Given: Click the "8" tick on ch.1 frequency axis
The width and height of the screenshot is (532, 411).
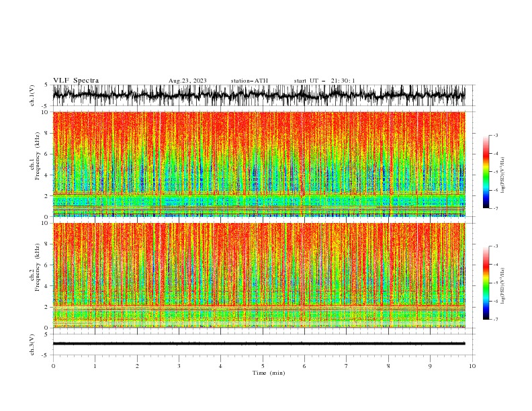Looking at the screenshot, I should pyautogui.click(x=47, y=133).
